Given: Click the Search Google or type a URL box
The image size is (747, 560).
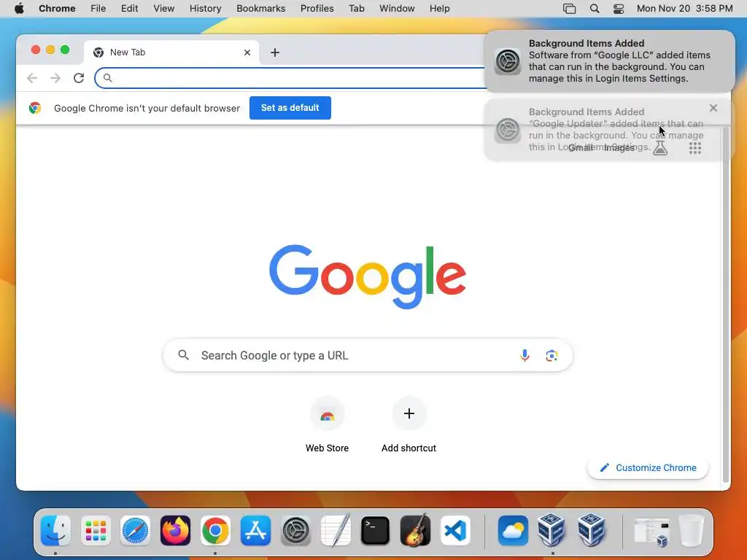Looking at the screenshot, I should click(x=368, y=355).
